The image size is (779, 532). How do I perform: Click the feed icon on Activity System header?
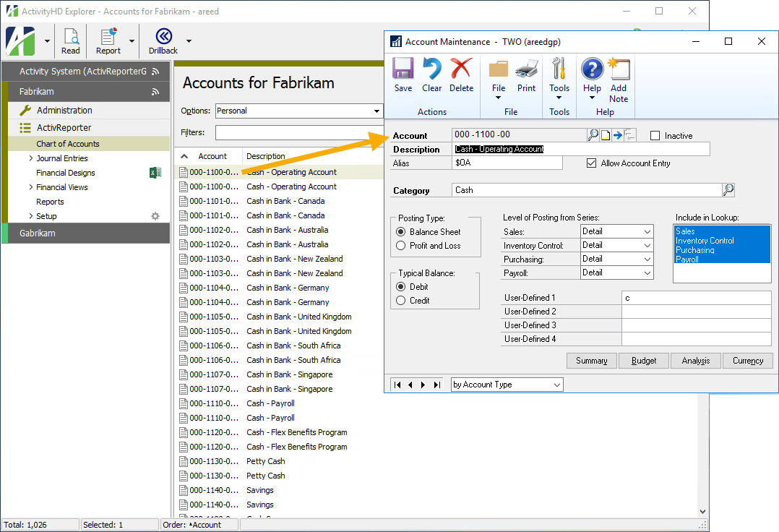click(155, 72)
